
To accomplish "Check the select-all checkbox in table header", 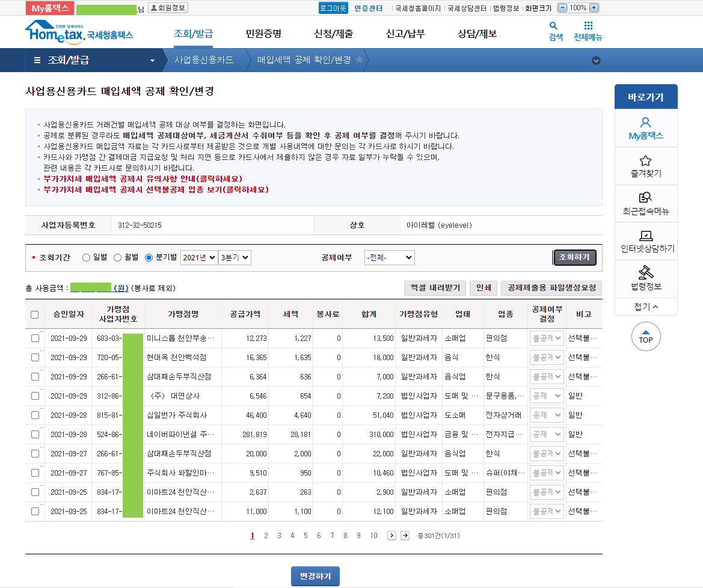I will 35,314.
